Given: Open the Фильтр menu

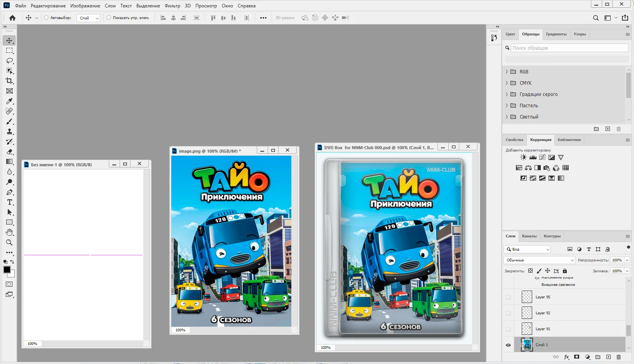Looking at the screenshot, I should point(172,6).
